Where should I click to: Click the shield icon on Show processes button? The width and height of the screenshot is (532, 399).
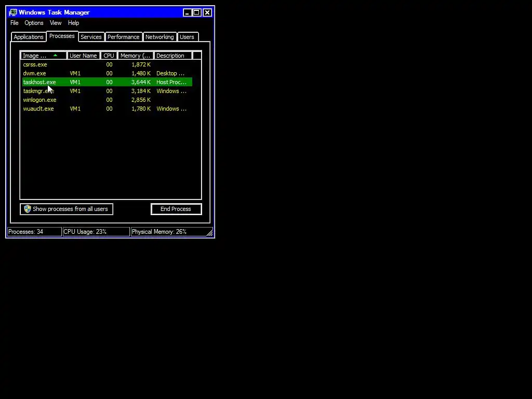[x=28, y=209]
